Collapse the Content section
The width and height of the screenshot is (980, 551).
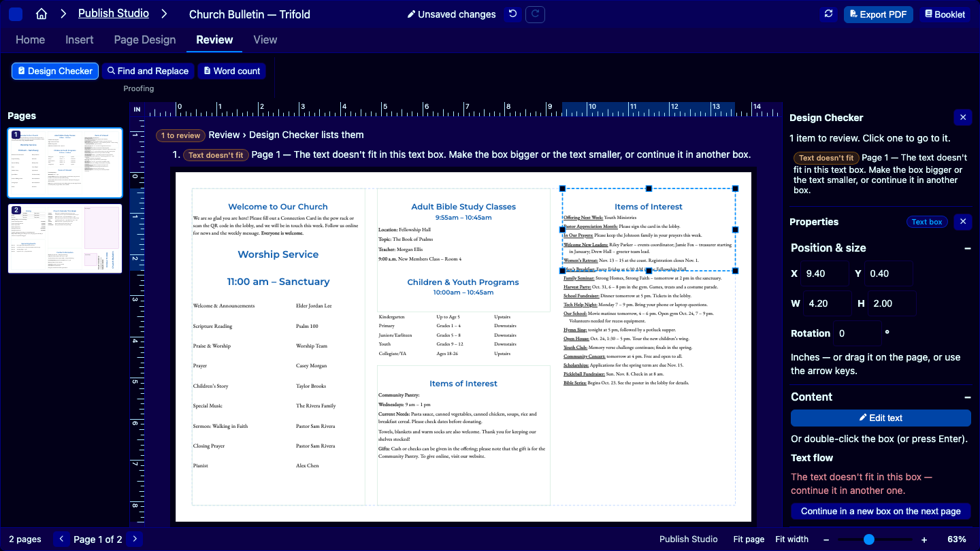tap(967, 397)
